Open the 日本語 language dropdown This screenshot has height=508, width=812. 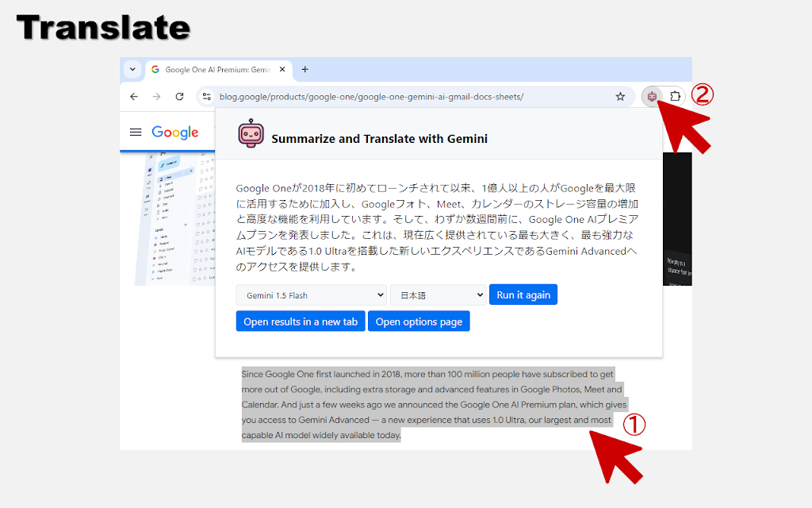(x=438, y=295)
